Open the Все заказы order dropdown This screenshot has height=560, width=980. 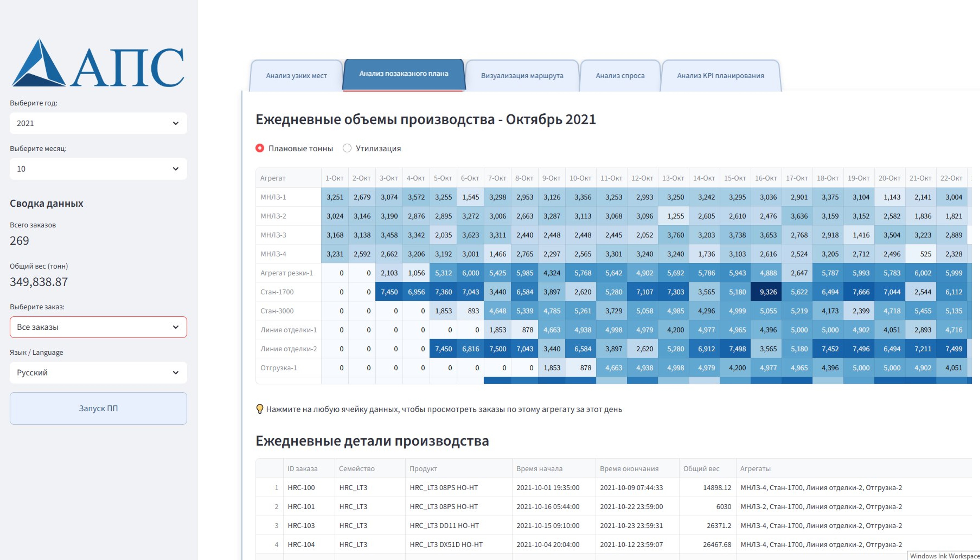coord(98,327)
